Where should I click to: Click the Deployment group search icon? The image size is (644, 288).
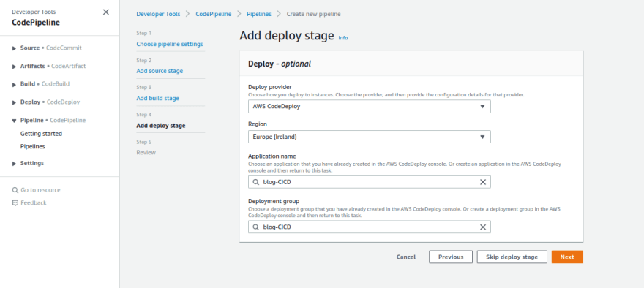point(255,227)
